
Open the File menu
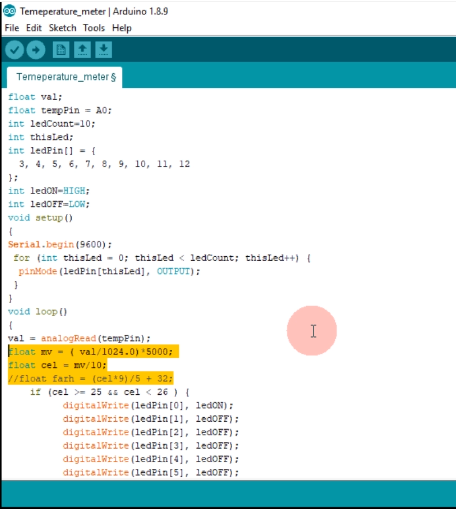(12, 28)
